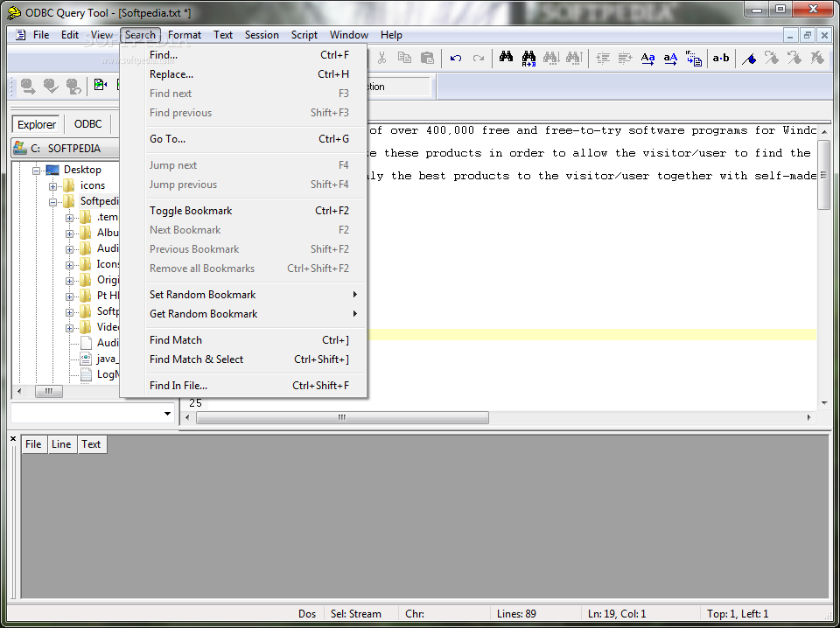Click the greyed session icon with checkmark
The height and width of the screenshot is (628, 840).
tap(51, 87)
